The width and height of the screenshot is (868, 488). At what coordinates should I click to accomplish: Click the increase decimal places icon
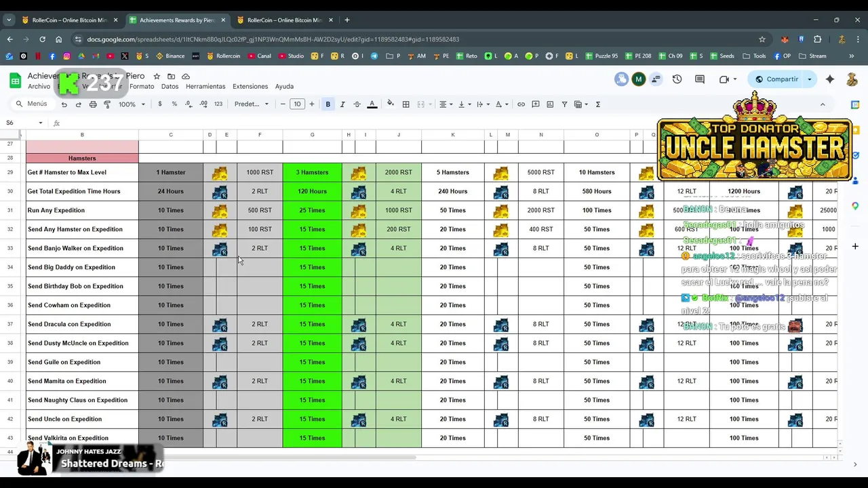click(x=203, y=104)
